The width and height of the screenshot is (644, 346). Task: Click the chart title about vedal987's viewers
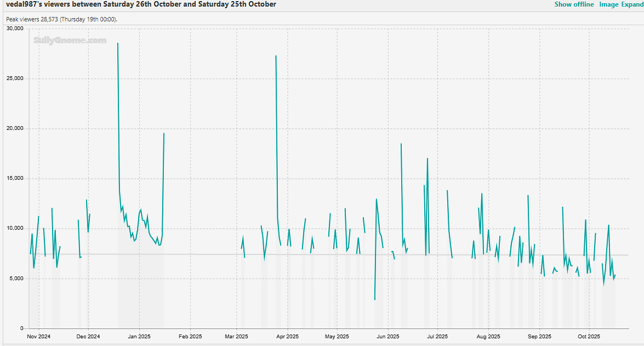tap(141, 4)
